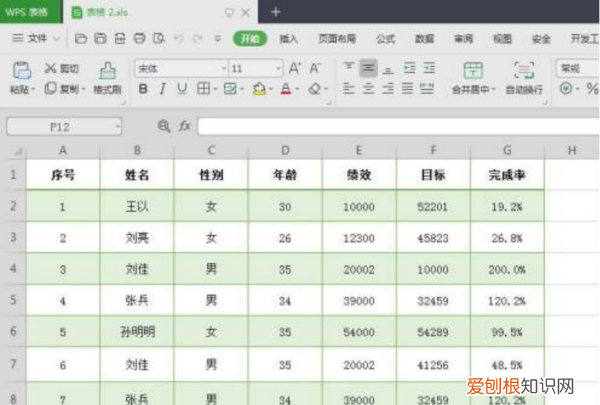Open the 审阅 tab
Screen dimensions: 600x405
[464, 39]
